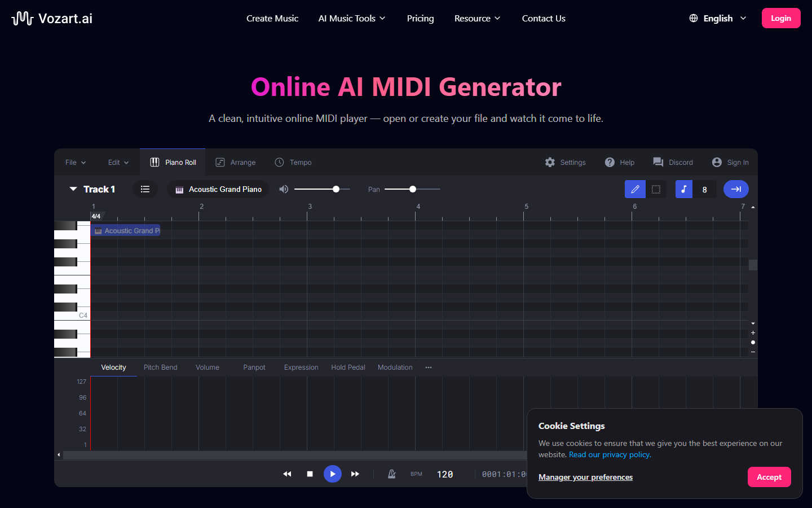
Task: Switch to the marquee selection tool
Action: coord(656,189)
